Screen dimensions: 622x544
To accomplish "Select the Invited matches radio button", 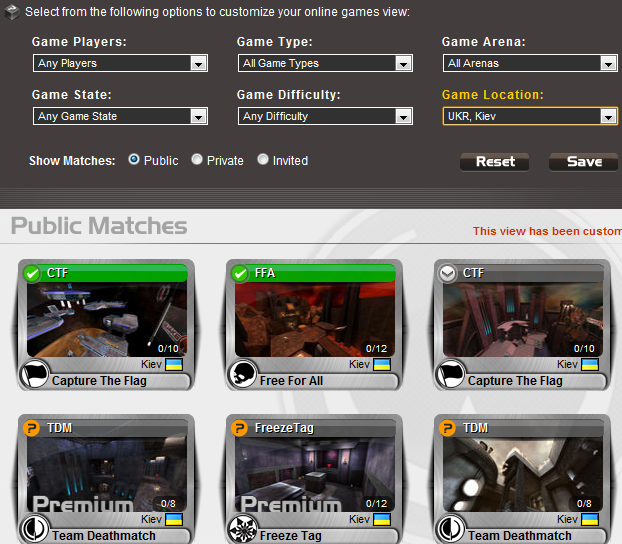I will click(263, 160).
